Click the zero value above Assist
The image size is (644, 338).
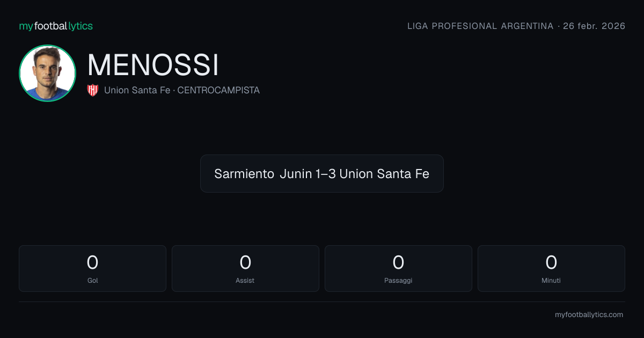[x=245, y=262]
